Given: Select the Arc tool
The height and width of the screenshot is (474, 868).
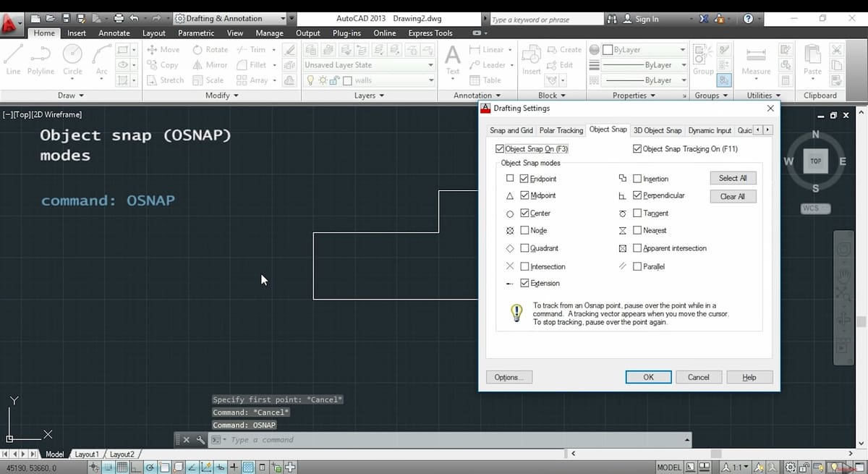Looking at the screenshot, I should pos(102,59).
